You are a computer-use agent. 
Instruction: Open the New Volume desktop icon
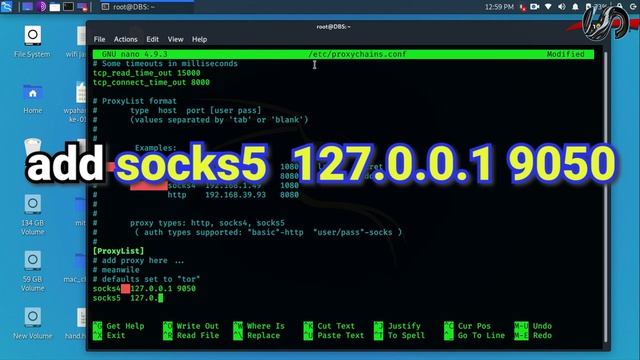pyautogui.click(x=32, y=324)
